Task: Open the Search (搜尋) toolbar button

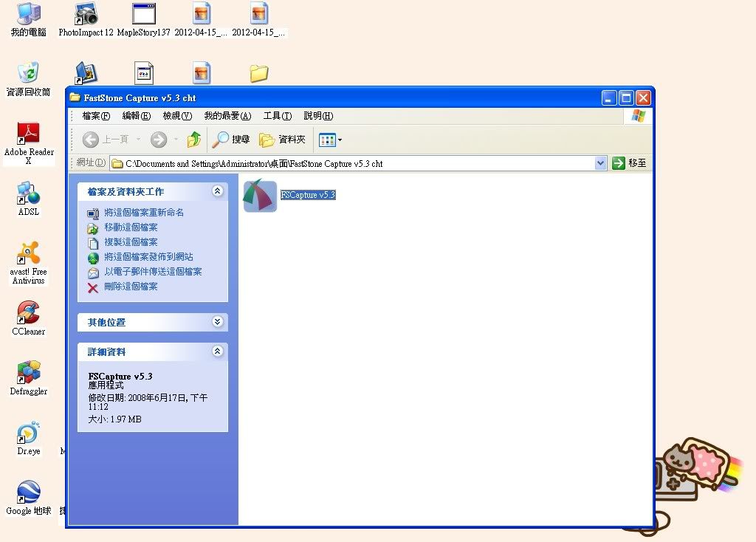Action: click(x=231, y=140)
